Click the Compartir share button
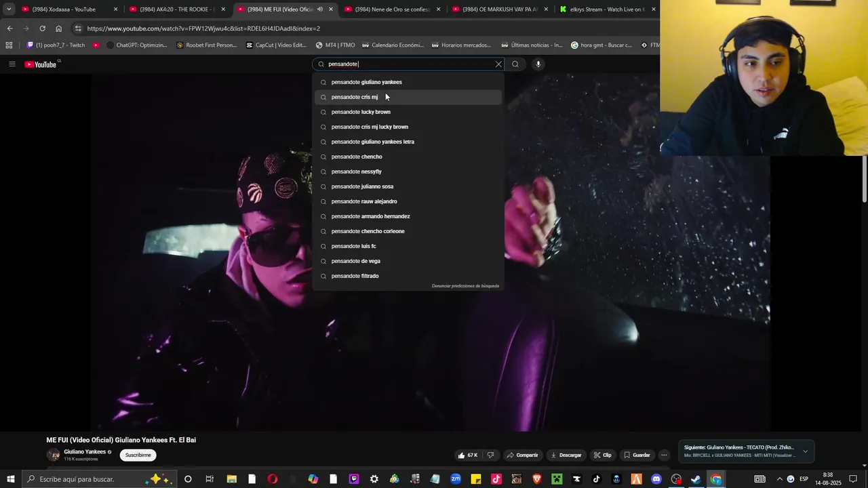868x488 pixels. point(523,455)
